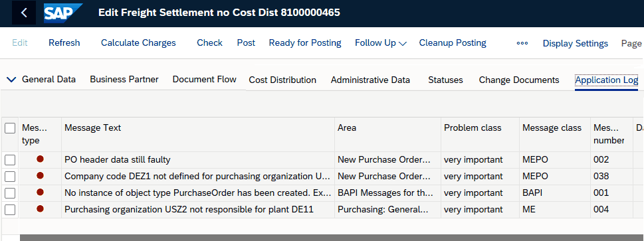The width and height of the screenshot is (644, 241).
Task: Select 'No instance of object type PurchaseOrder' message
Action: pyautogui.click(x=197, y=193)
